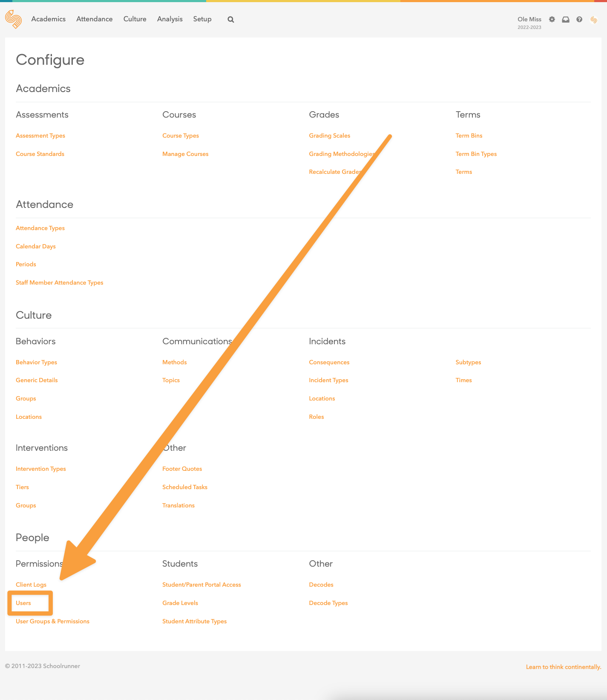607x700 pixels.
Task: Click the user profile swirl icon
Action: click(593, 20)
